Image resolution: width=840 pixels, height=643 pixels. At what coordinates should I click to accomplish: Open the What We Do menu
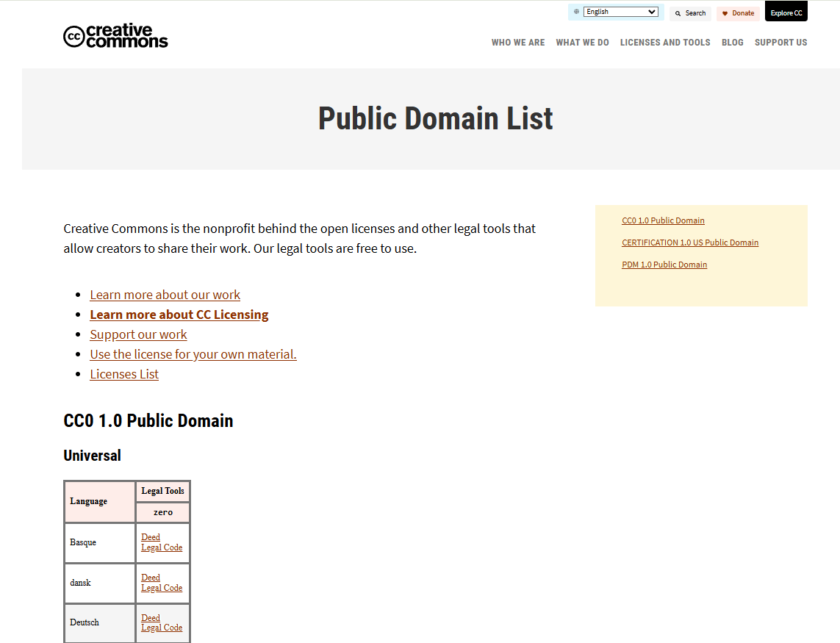pyautogui.click(x=582, y=43)
